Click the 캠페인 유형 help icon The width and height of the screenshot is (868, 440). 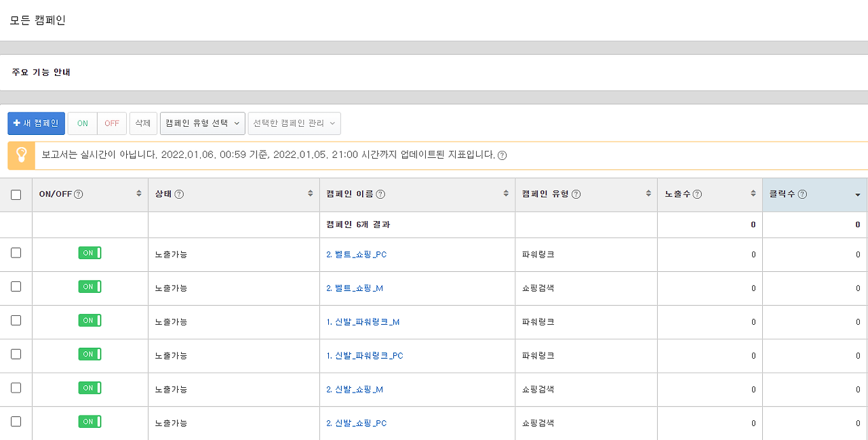[x=578, y=195]
